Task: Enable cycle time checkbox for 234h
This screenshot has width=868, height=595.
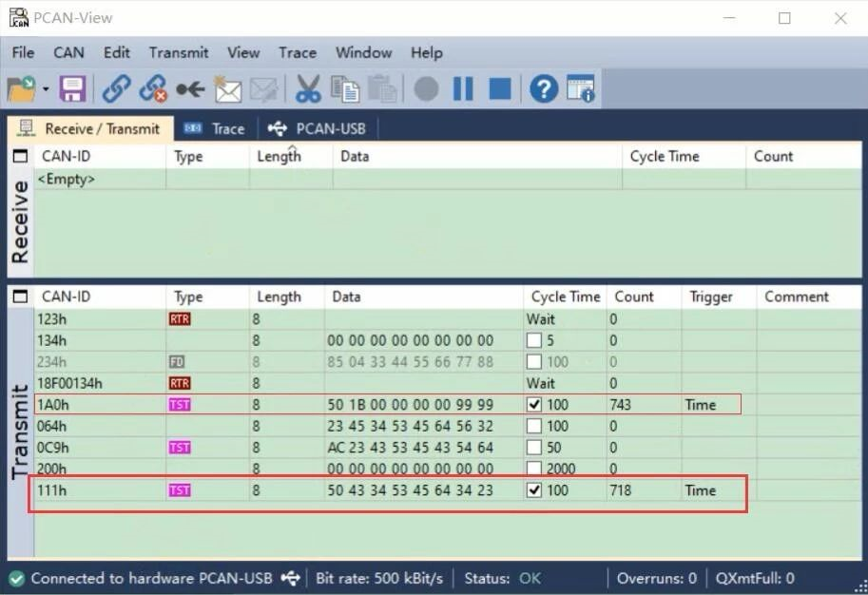Action: 533,362
